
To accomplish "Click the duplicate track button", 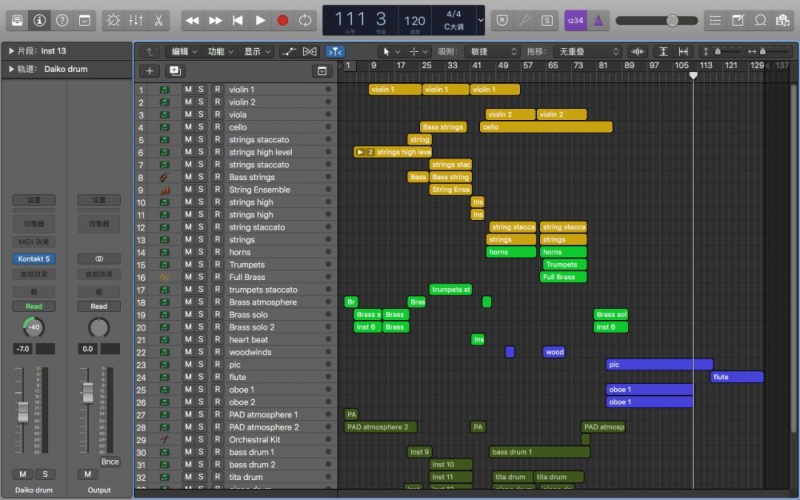I will click(x=174, y=71).
